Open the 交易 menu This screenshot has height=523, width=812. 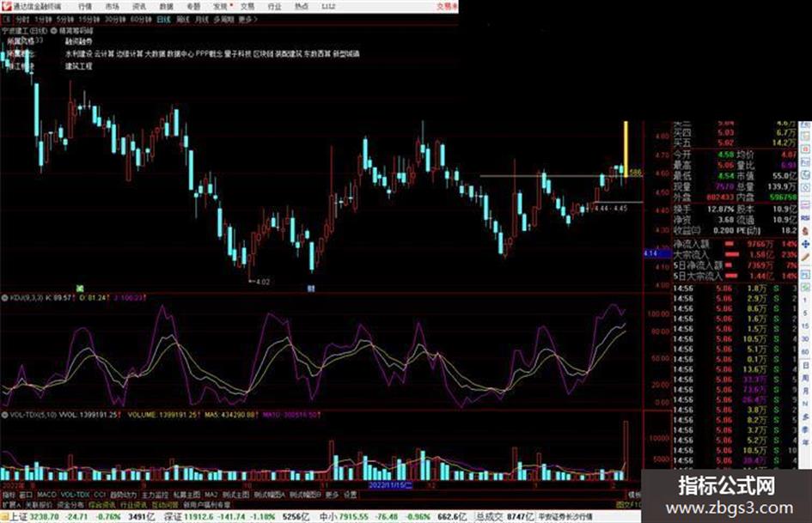click(x=247, y=6)
